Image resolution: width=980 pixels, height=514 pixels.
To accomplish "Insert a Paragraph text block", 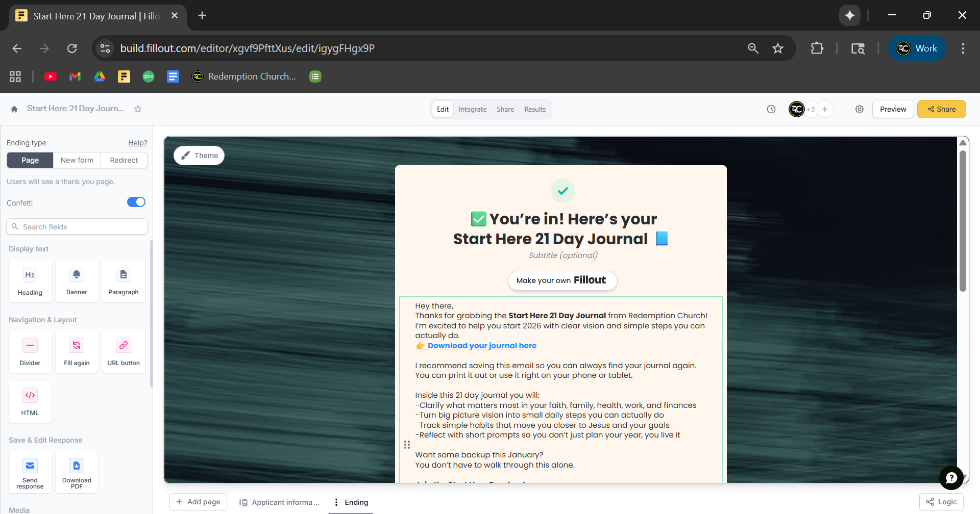I will 124,281.
